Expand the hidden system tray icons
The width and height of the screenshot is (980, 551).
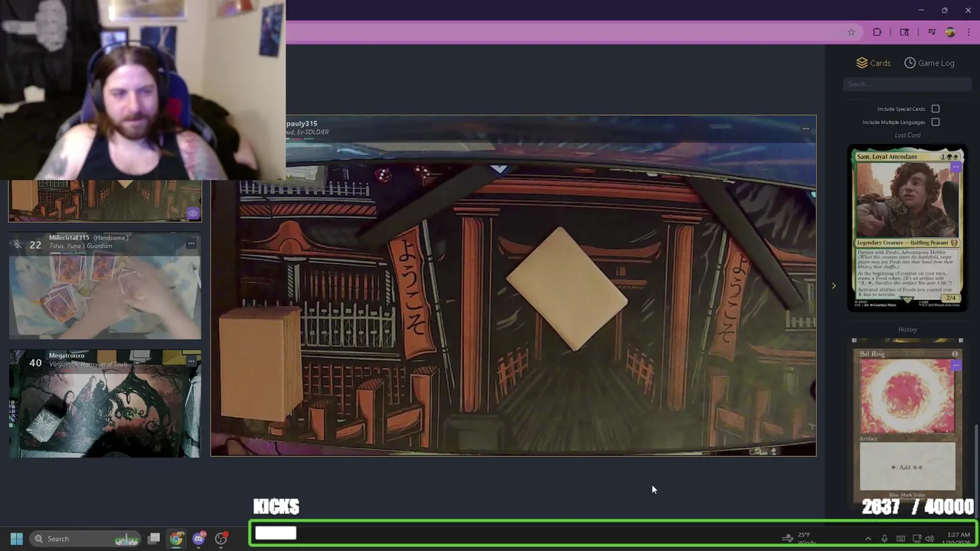(x=867, y=539)
